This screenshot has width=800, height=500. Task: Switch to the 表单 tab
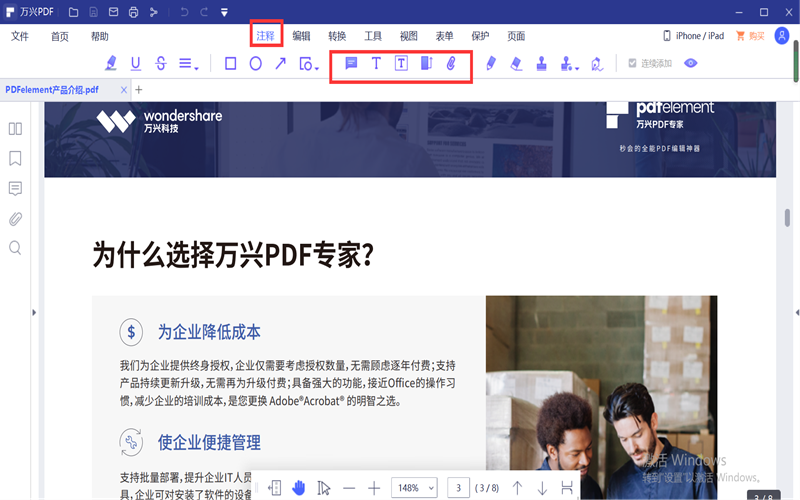444,36
